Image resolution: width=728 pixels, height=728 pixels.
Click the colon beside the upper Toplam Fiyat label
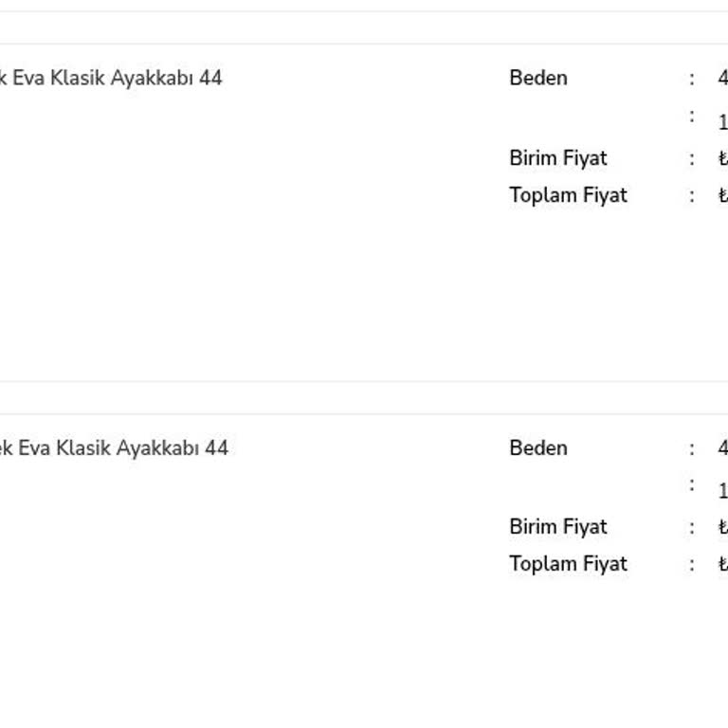tap(692, 195)
